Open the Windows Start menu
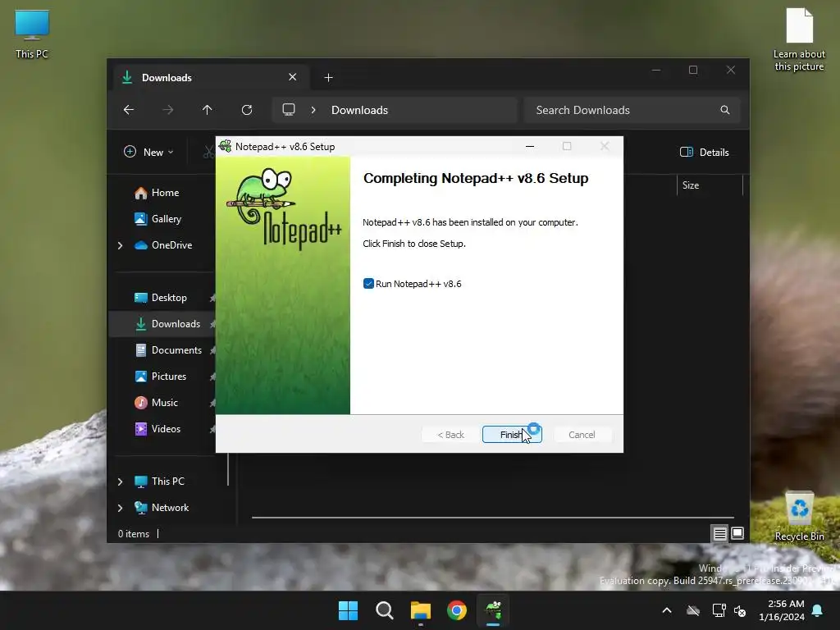Viewport: 840px width, 630px height. pos(348,610)
